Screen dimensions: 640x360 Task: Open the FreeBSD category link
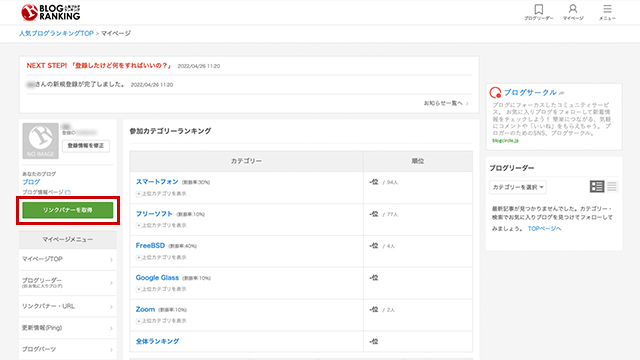pyautogui.click(x=150, y=245)
